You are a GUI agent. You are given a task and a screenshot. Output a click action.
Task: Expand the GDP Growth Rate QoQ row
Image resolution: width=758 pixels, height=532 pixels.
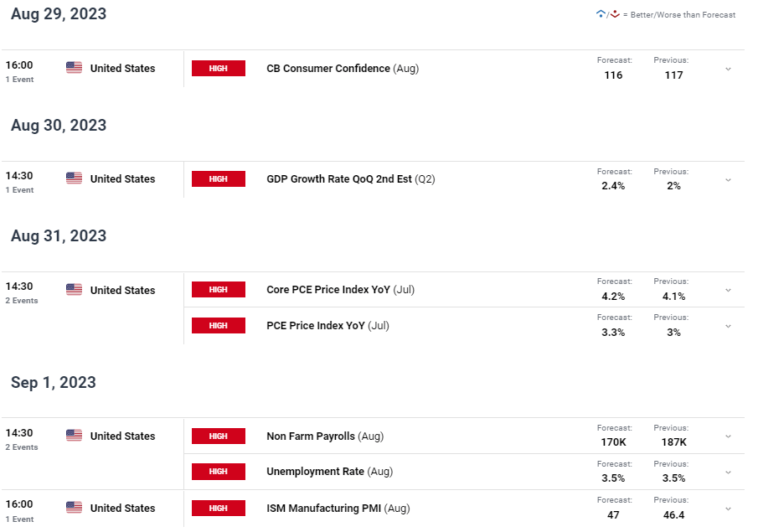728,180
